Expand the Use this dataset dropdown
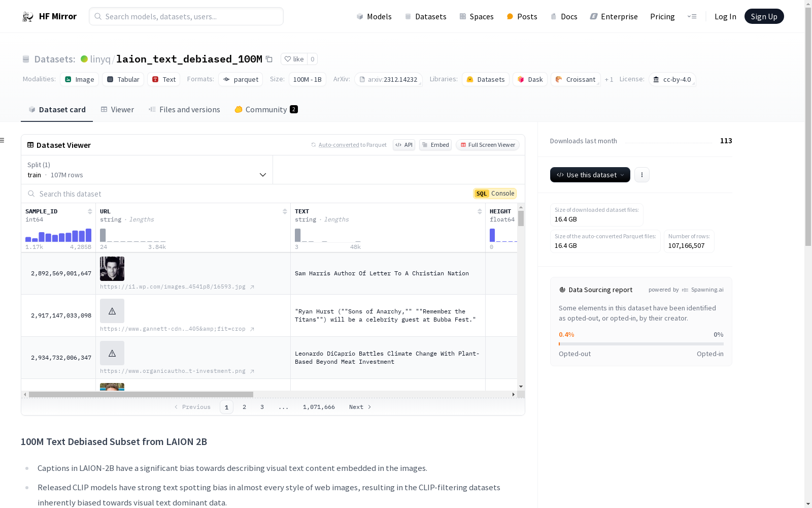Image resolution: width=812 pixels, height=508 pixels. click(x=590, y=175)
